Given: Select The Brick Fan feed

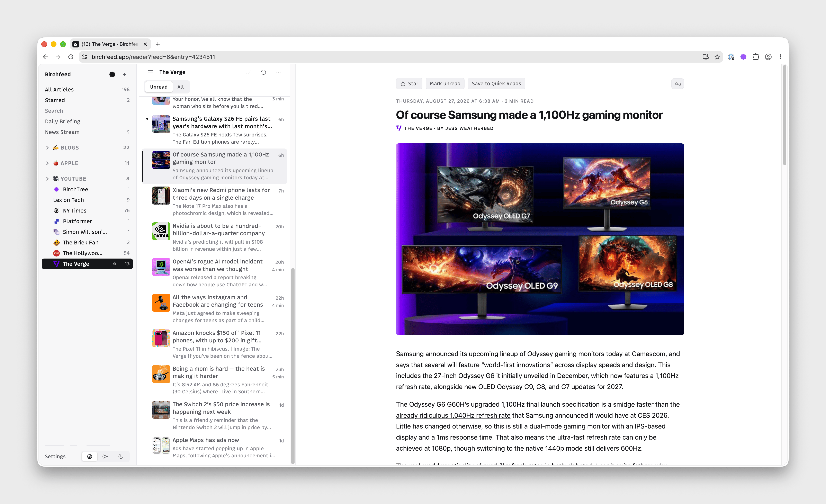Looking at the screenshot, I should tap(87, 243).
